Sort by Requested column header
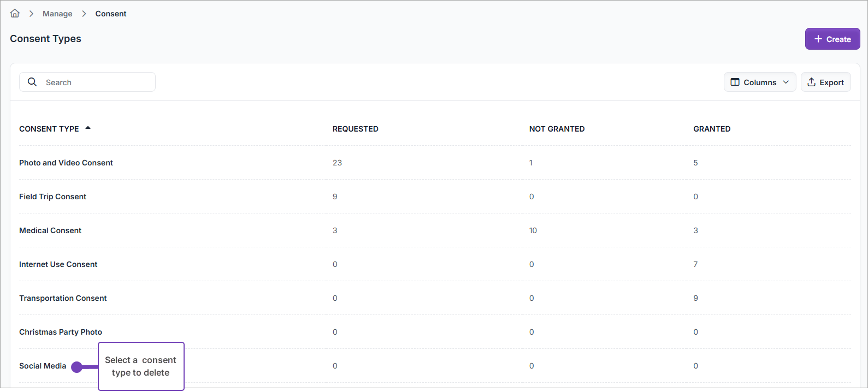868x392 pixels. 355,129
